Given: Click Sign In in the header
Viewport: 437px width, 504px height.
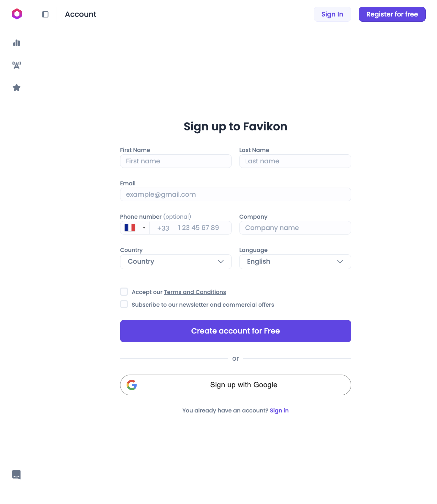Looking at the screenshot, I should pos(332,14).
